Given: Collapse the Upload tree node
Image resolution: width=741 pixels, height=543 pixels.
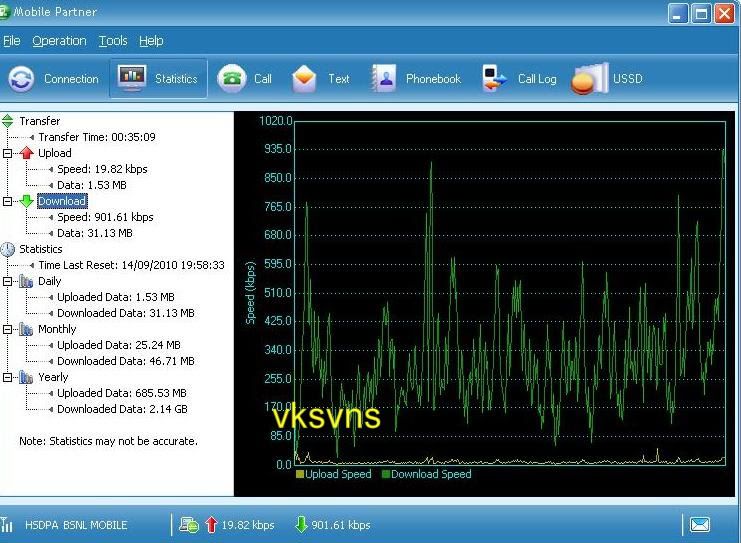Looking at the screenshot, I should click(8, 153).
